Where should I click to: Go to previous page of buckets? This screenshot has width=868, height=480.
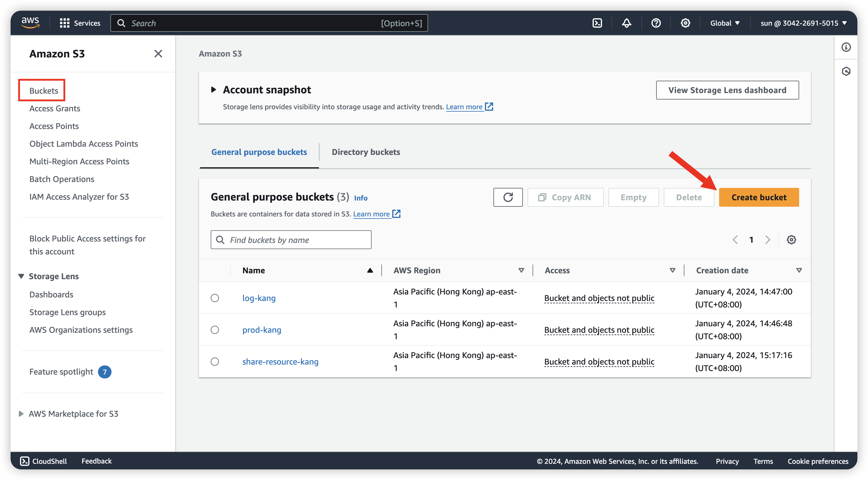point(735,239)
